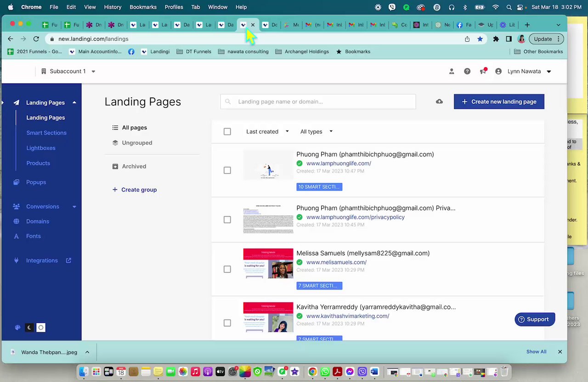Switch to dark mode moon toggle

click(x=29, y=327)
